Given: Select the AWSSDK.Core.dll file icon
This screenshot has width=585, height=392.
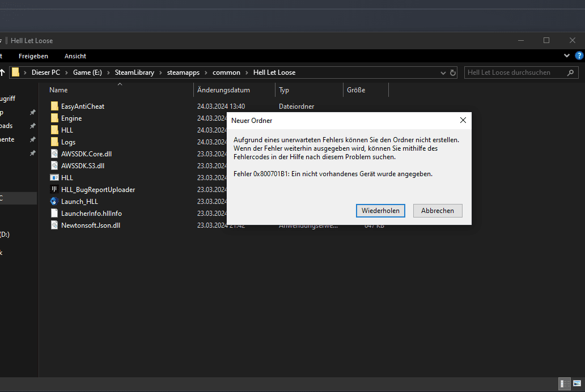Looking at the screenshot, I should [54, 154].
